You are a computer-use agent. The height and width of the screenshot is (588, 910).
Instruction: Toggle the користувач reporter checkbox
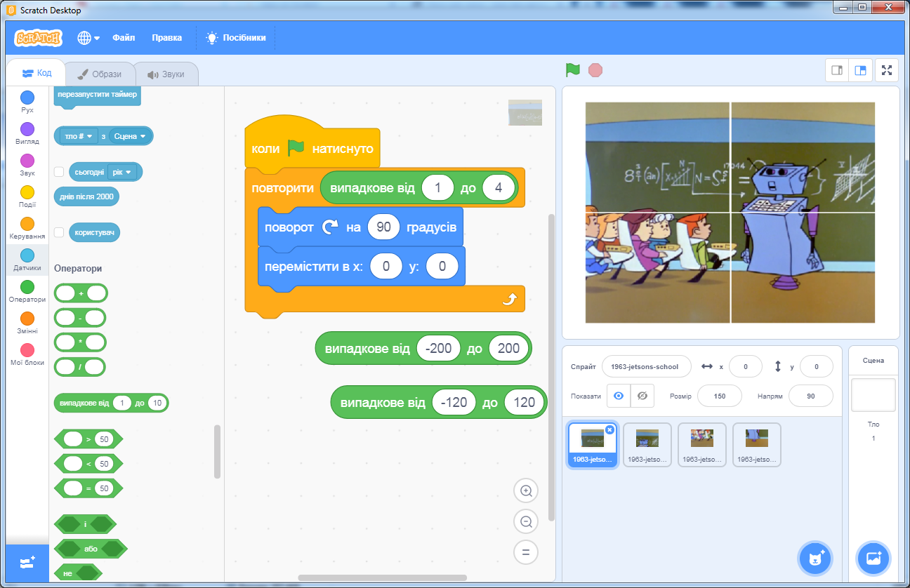click(59, 232)
